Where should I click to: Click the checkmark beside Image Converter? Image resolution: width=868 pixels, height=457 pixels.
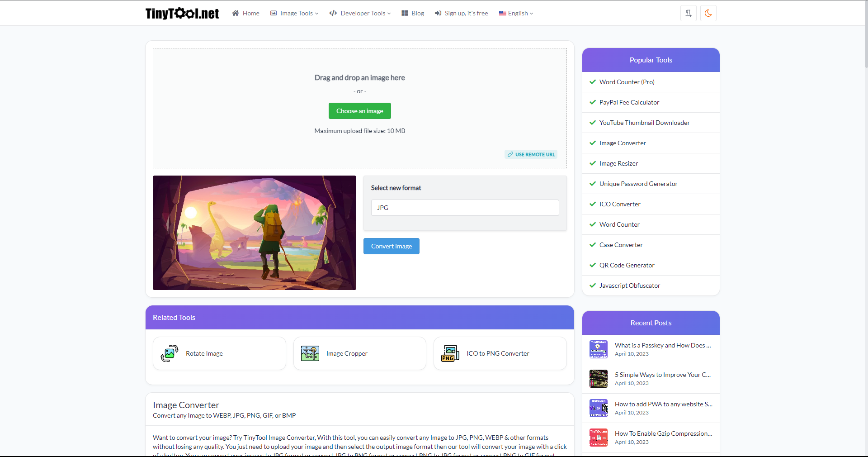pos(592,143)
